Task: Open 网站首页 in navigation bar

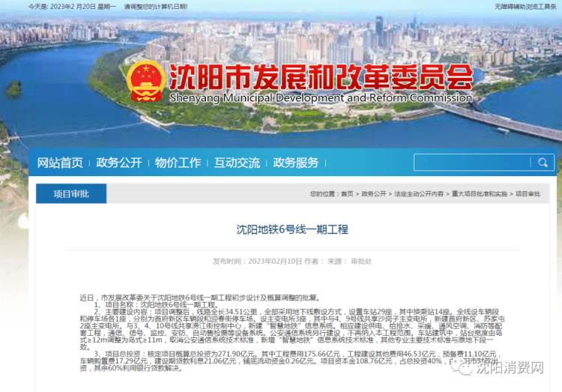Action: pos(60,163)
